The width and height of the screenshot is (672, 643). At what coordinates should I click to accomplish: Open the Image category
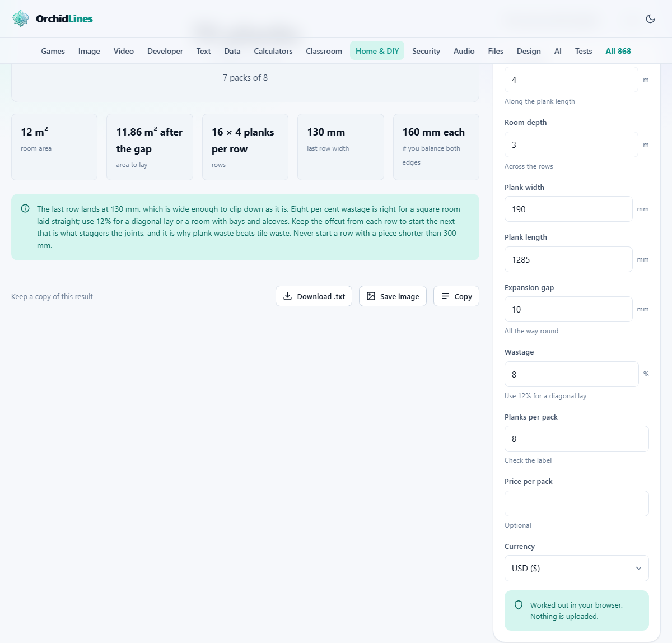tap(89, 51)
